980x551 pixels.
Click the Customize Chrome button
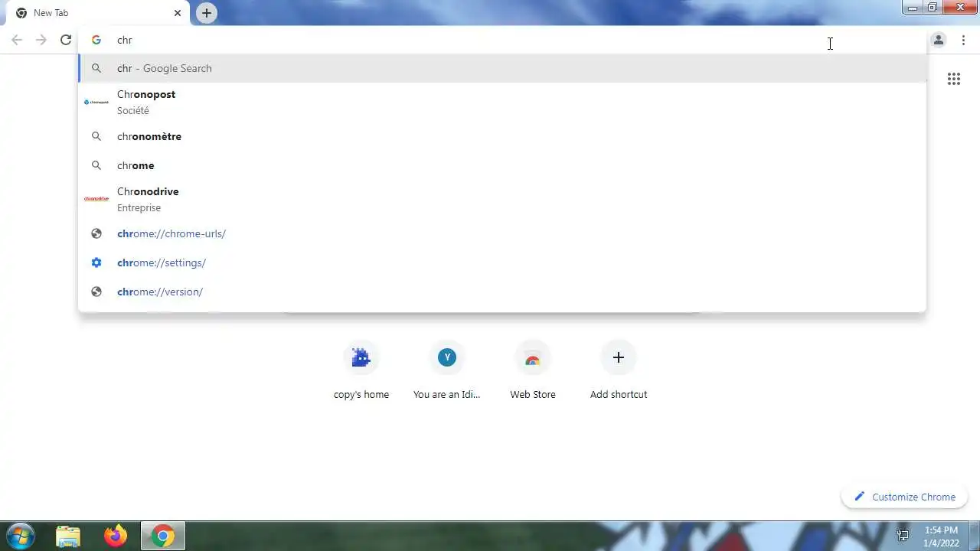click(904, 497)
